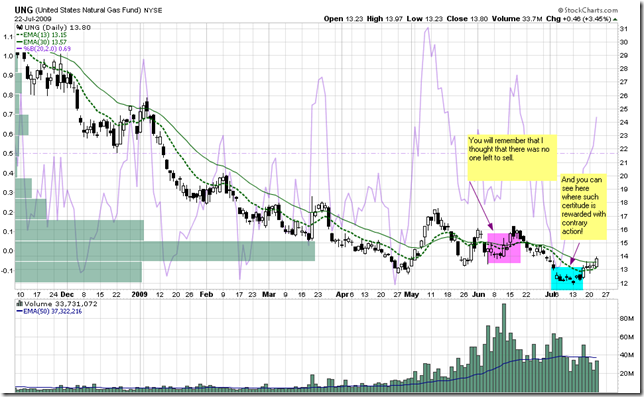Click the -0.1 %B label on left axis
The height and width of the screenshot is (397, 644).
point(8,270)
